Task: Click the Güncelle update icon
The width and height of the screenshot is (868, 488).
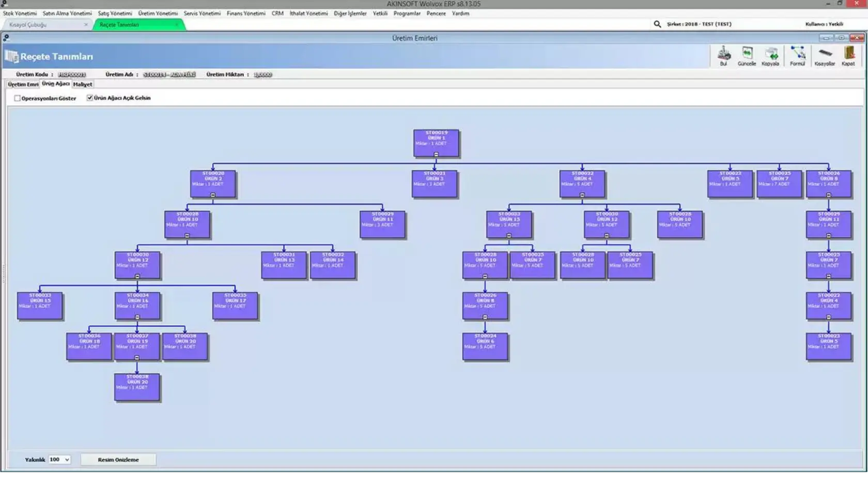Action: [x=747, y=56]
